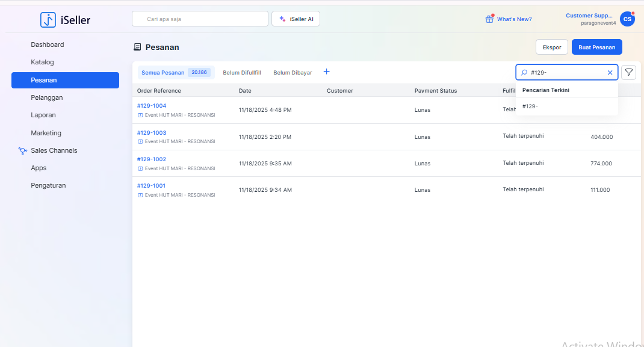
Task: Select the recent search suggestion #129-
Action: [530, 106]
